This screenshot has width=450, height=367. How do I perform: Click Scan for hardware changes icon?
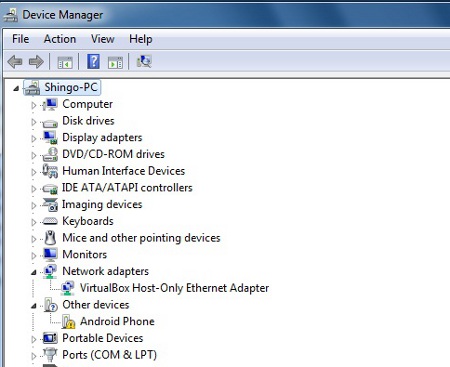click(144, 62)
